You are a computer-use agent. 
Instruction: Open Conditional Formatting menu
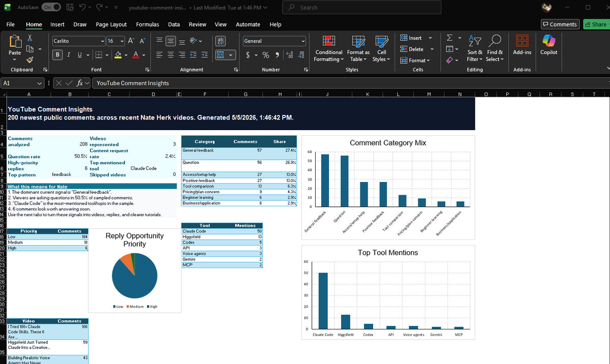329,49
